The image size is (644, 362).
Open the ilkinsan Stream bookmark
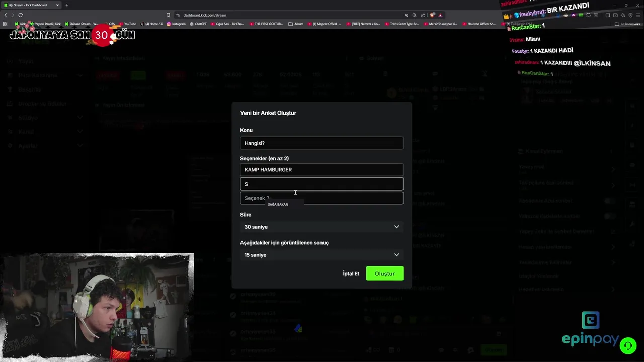click(x=82, y=24)
